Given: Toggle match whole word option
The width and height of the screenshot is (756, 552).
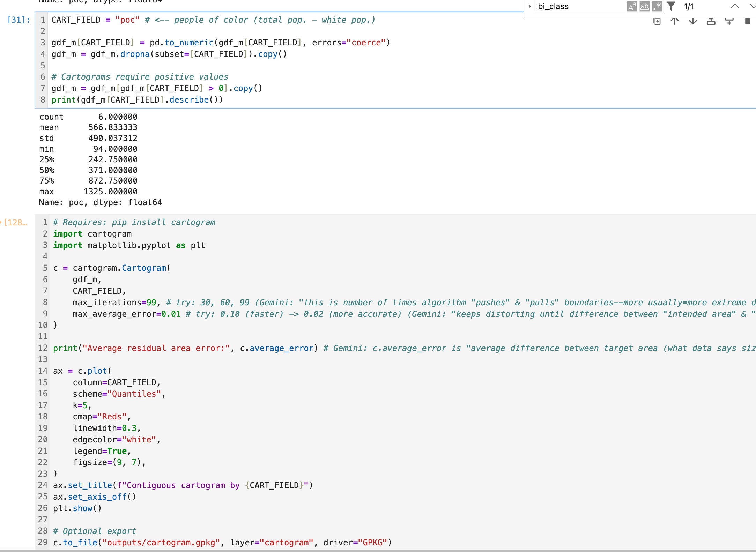Looking at the screenshot, I should pyautogui.click(x=644, y=6).
